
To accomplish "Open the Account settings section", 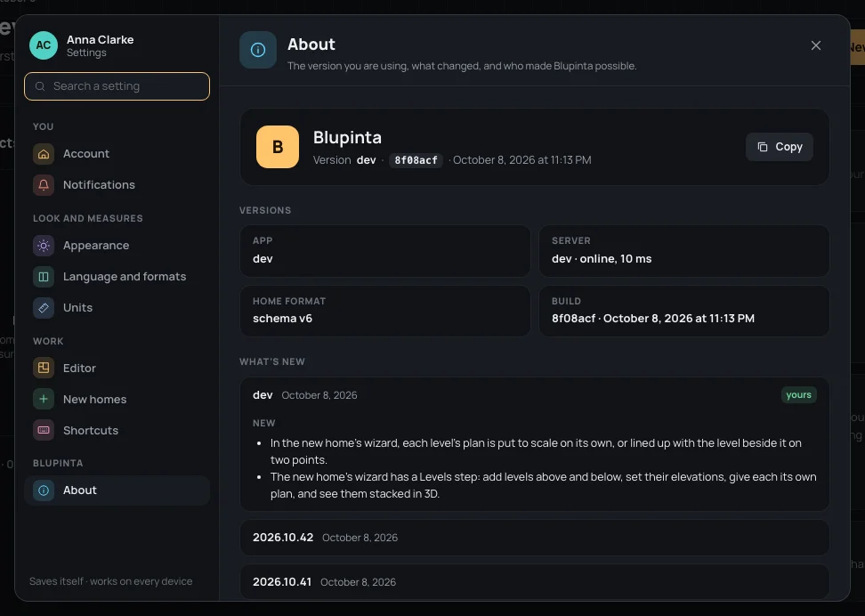I will pos(117,154).
